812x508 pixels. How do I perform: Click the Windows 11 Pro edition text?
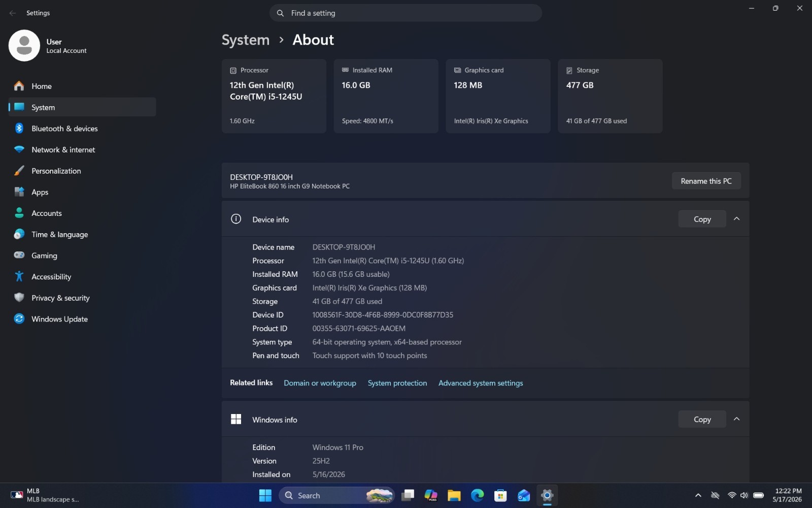[x=338, y=448]
